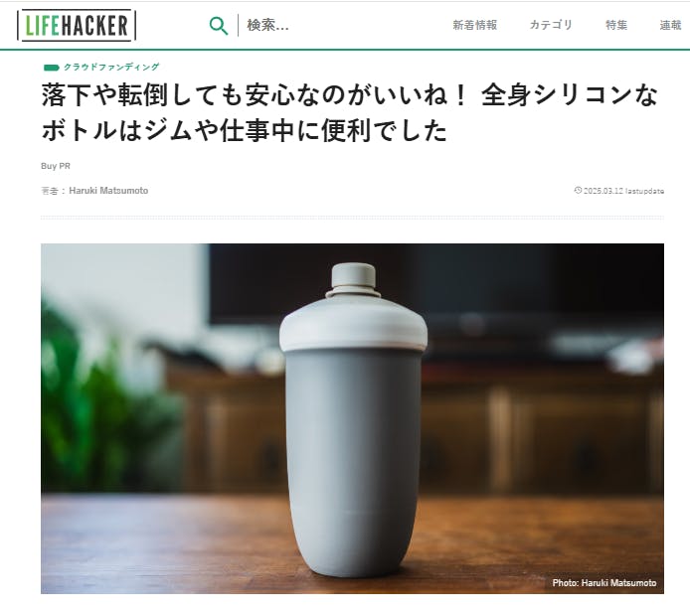The width and height of the screenshot is (690, 616).
Task: Click the silicone bottle hero image
Action: [352, 418]
